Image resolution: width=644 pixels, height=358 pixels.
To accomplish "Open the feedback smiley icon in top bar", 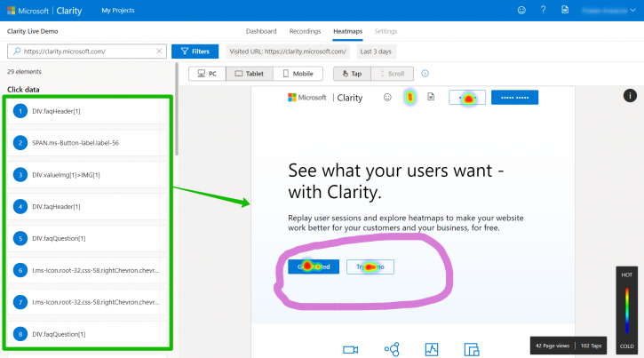I will [x=521, y=11].
